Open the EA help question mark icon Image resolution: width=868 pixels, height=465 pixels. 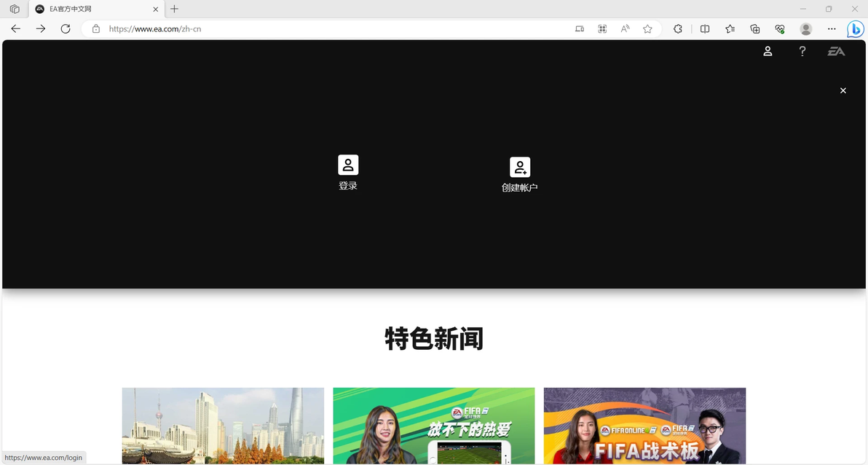coord(802,51)
